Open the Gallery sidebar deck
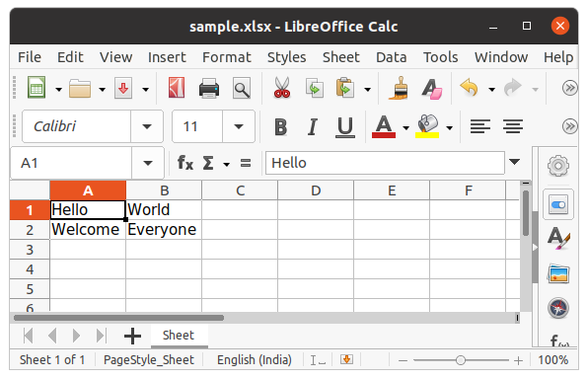 point(558,273)
